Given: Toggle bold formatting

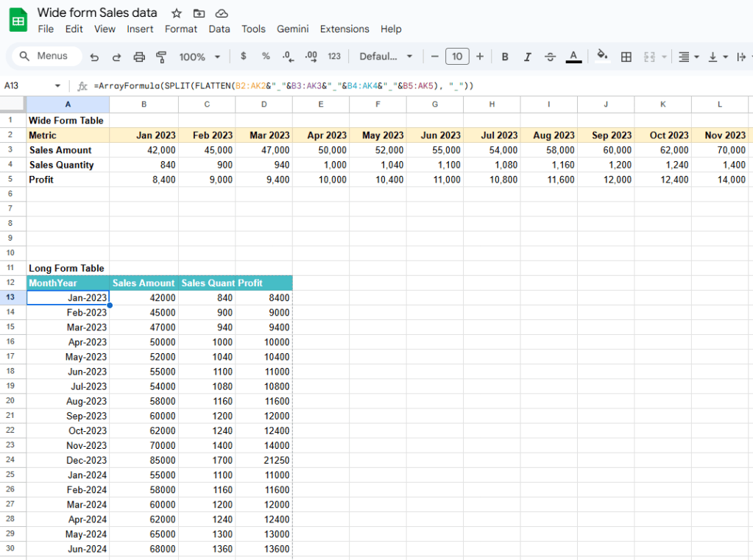Looking at the screenshot, I should 505,57.
